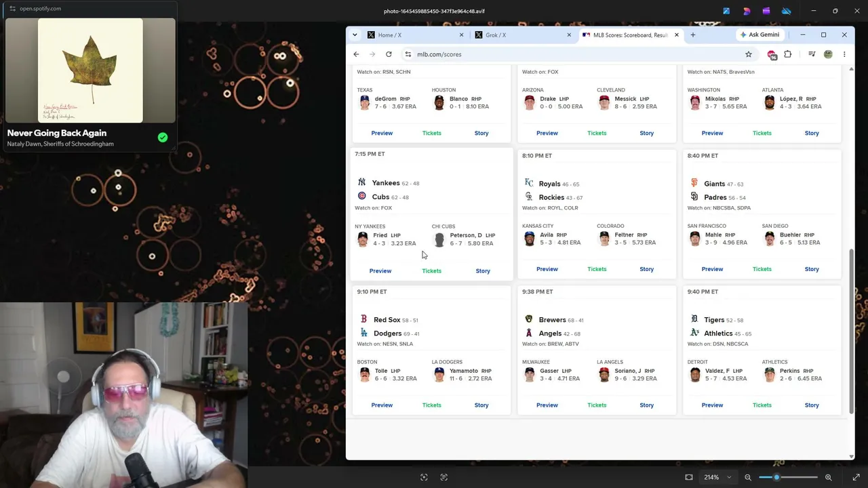Open Preview for Royals vs Rockies
Viewport: 868px width, 488px height.
click(x=547, y=269)
